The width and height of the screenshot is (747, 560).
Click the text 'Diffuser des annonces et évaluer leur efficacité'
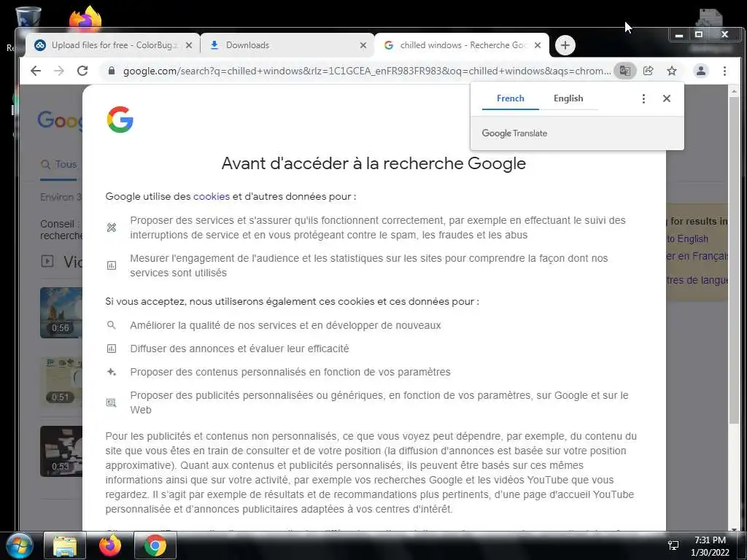[x=239, y=349]
